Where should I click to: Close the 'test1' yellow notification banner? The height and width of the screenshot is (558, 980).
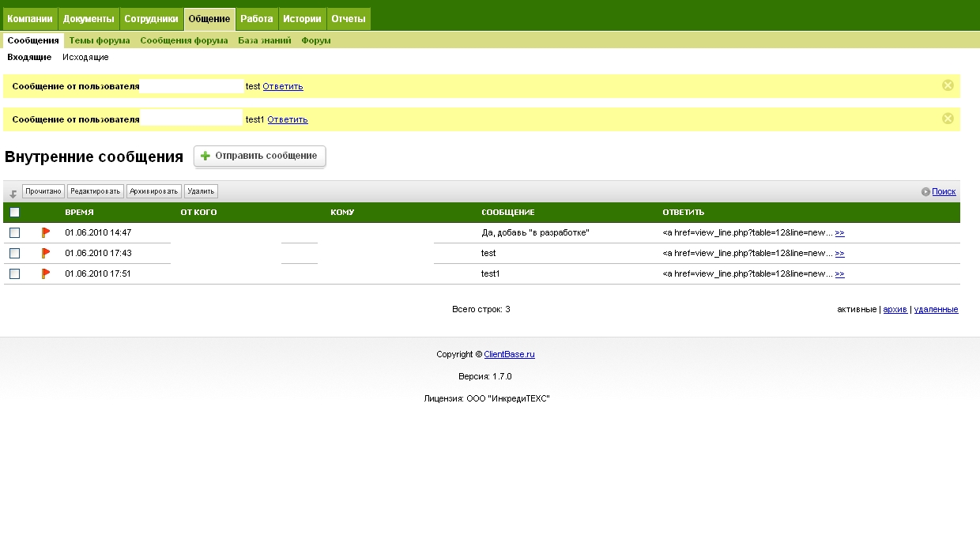pyautogui.click(x=948, y=119)
